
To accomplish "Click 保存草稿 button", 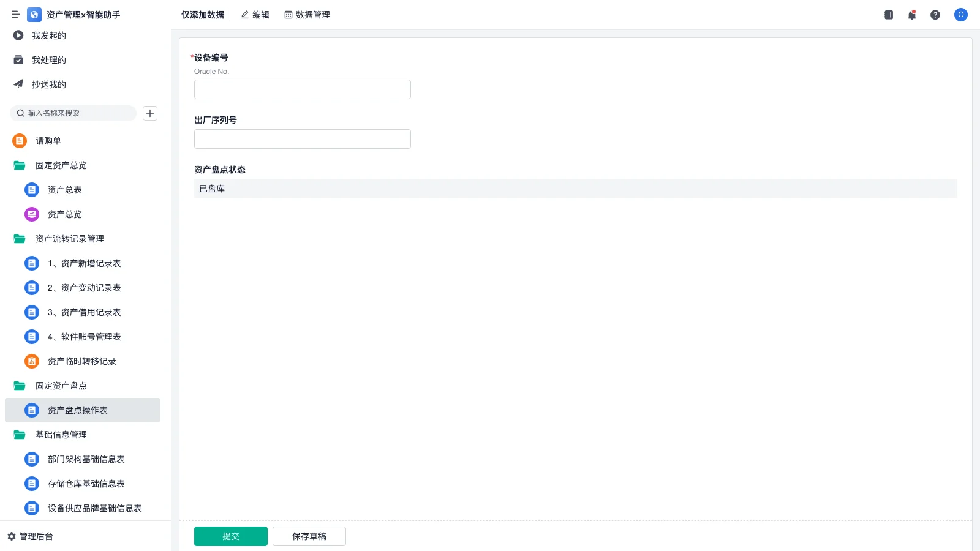I will [x=309, y=536].
